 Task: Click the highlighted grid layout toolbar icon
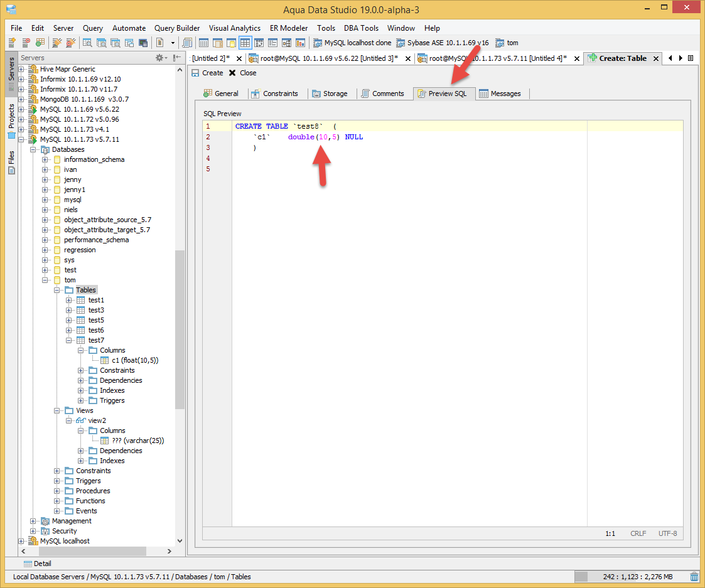point(245,43)
